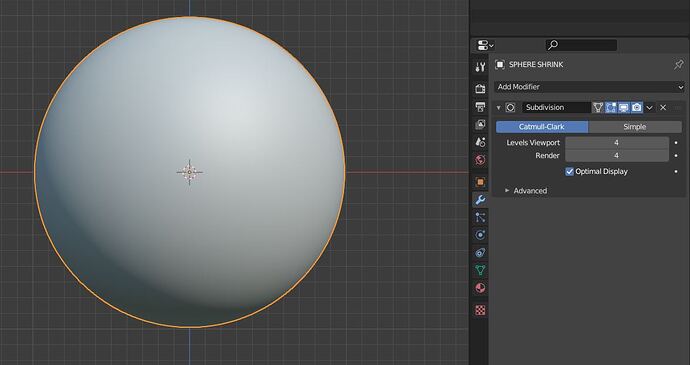The width and height of the screenshot is (690, 365).
Task: Open the View Layer properties tab
Action: pyautogui.click(x=480, y=125)
